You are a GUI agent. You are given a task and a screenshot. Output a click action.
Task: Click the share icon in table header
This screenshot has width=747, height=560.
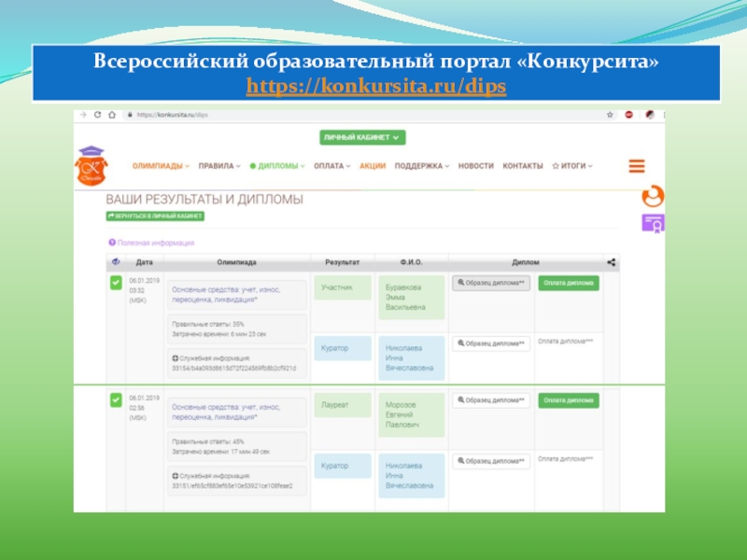[x=612, y=263]
